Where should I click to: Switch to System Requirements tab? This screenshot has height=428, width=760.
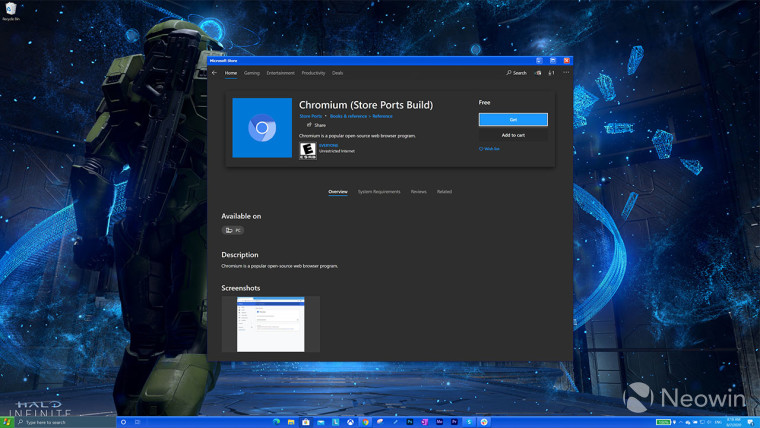click(379, 192)
